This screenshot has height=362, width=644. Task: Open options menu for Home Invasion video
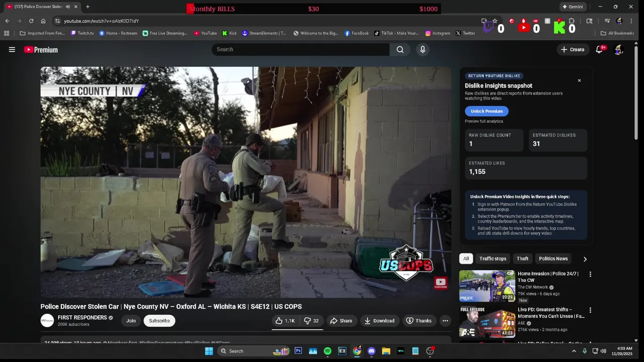coord(590,275)
